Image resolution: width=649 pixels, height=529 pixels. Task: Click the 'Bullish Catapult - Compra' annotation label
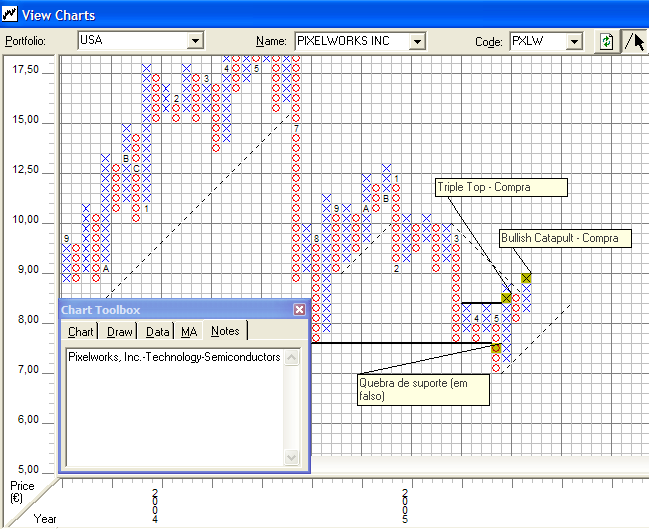(x=565, y=238)
